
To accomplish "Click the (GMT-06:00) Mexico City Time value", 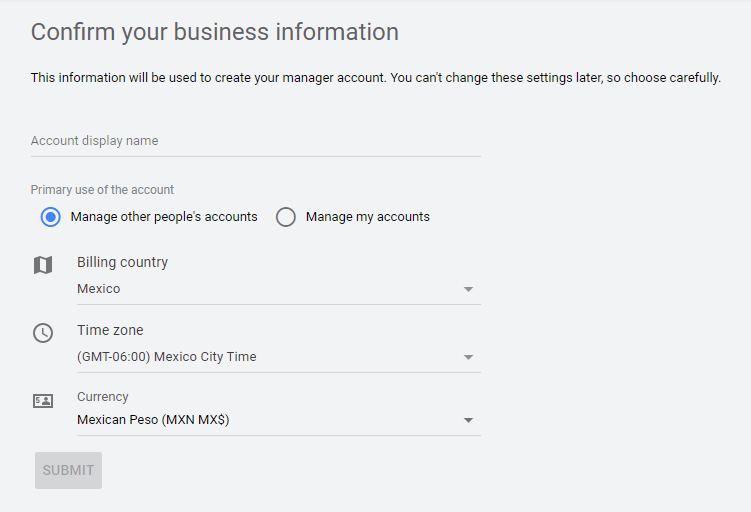I will [167, 357].
